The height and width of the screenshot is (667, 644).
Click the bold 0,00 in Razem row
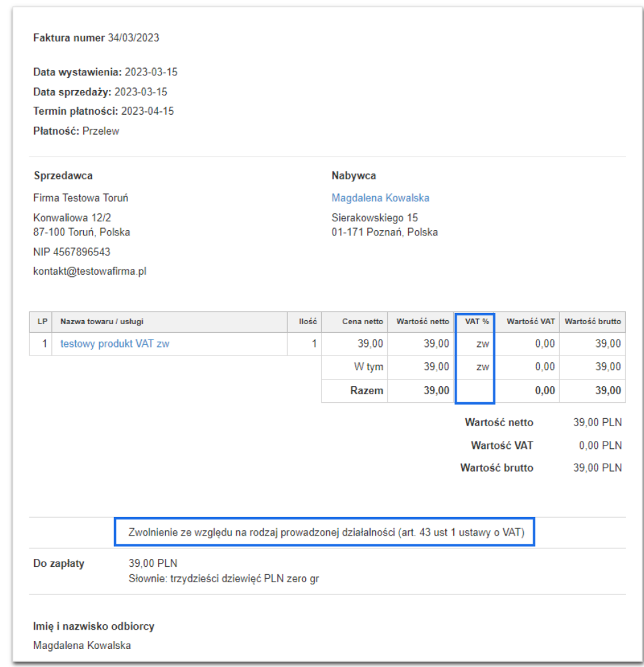[x=545, y=390]
